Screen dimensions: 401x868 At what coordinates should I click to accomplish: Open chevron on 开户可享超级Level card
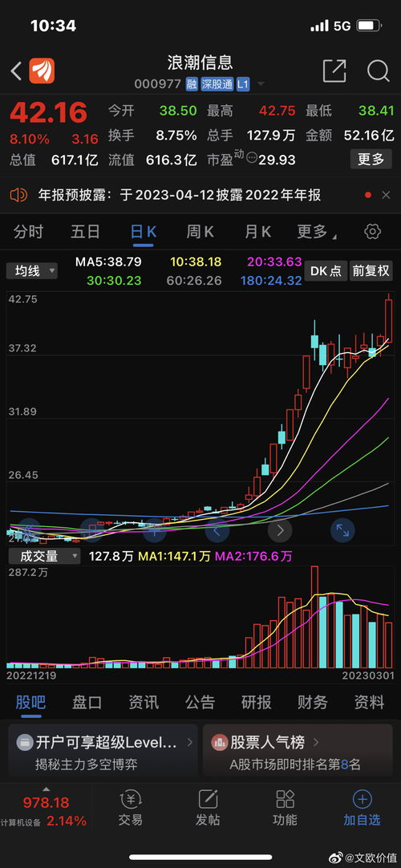click(190, 742)
